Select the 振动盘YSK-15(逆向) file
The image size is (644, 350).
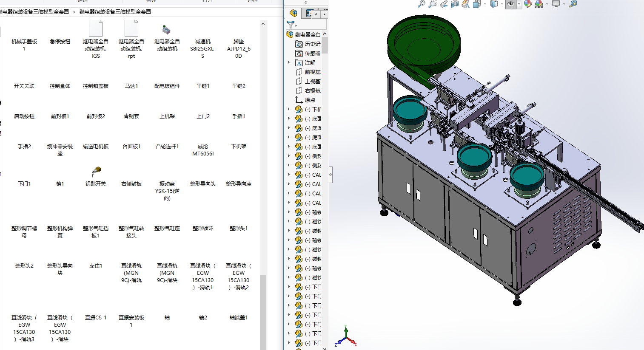point(167,191)
